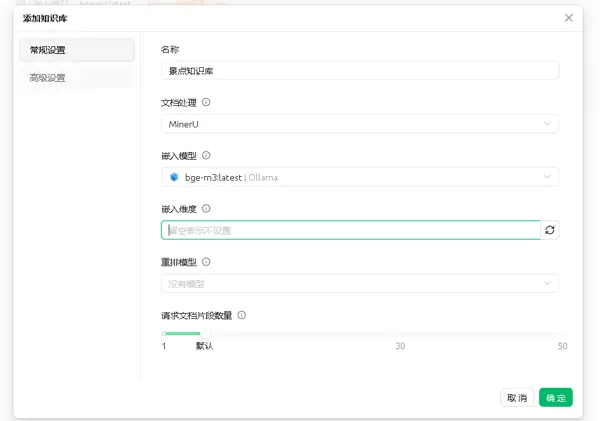Click the help icon next to 嵌入模型
Viewport: 600px width, 421px height.
tap(207, 156)
